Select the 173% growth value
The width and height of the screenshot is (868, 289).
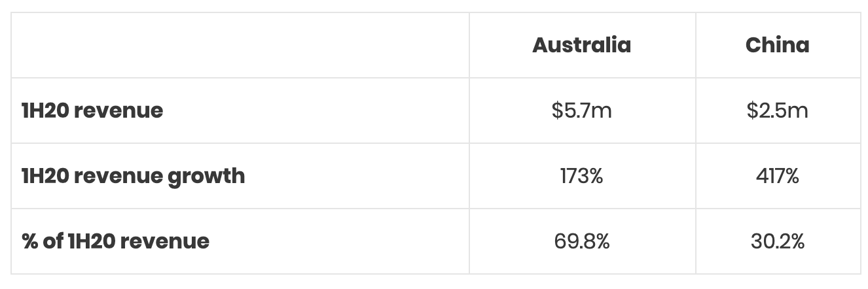[x=581, y=176]
